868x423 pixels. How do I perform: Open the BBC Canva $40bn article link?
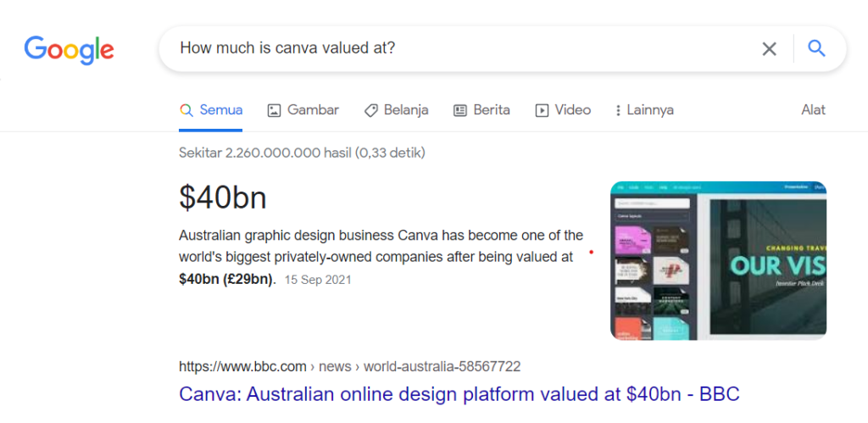point(459,394)
